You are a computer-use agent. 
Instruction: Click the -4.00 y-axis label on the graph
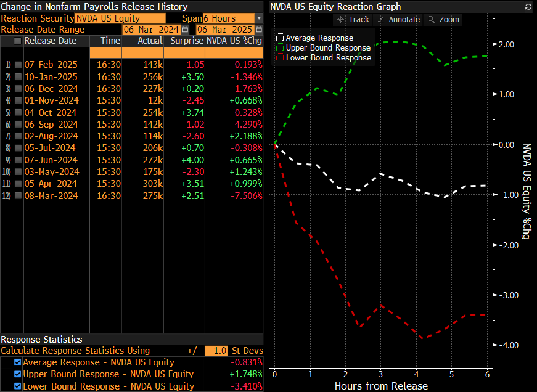(x=508, y=345)
